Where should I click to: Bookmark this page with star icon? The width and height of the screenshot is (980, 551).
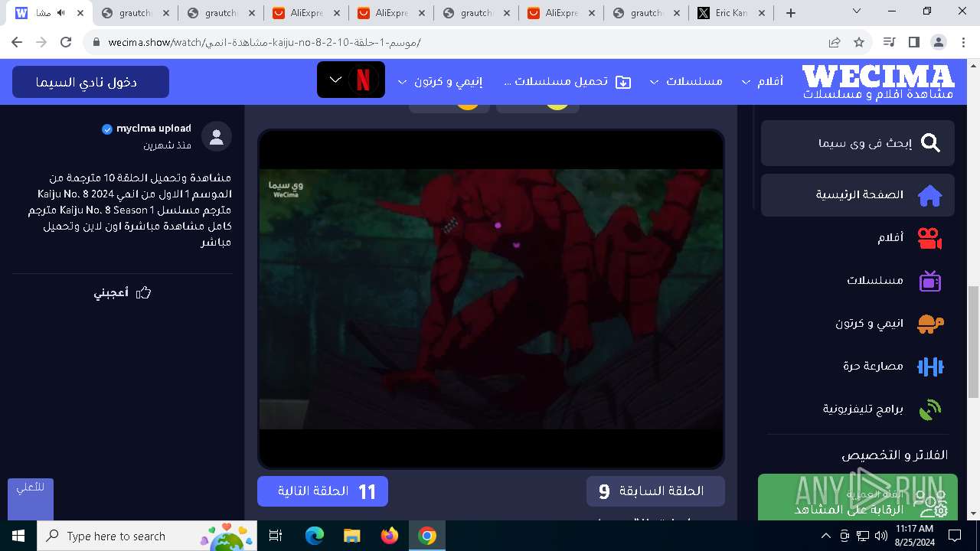[x=859, y=42]
